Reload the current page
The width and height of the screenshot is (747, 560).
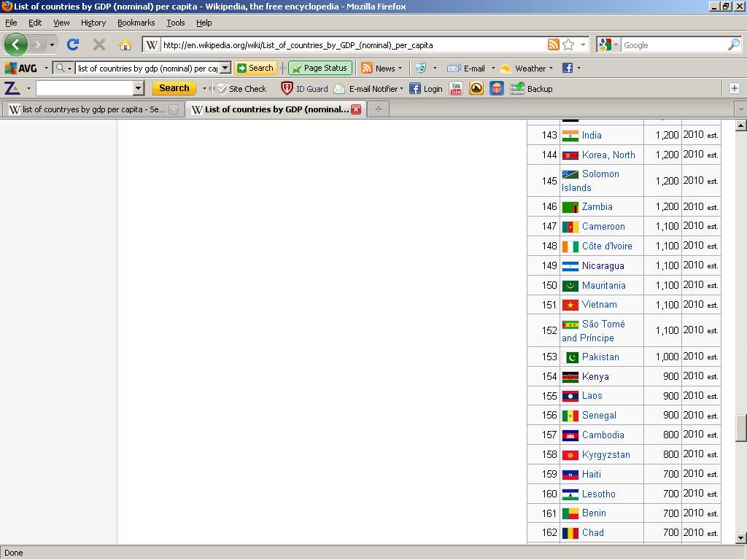click(73, 44)
